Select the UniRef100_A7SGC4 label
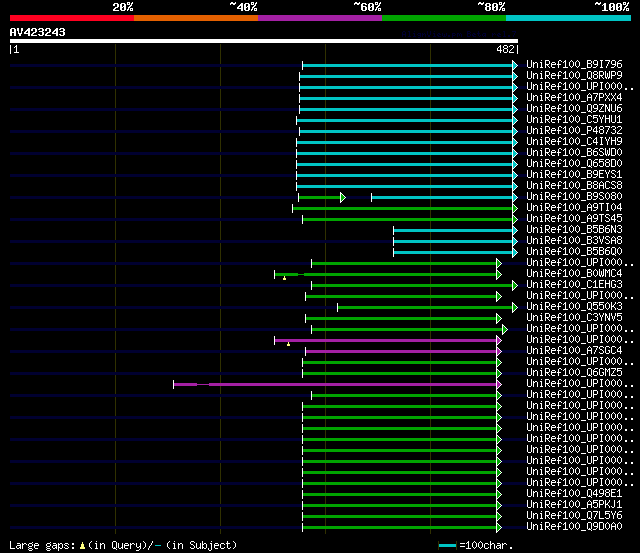Screen dimensions: 640x553 point(574,351)
